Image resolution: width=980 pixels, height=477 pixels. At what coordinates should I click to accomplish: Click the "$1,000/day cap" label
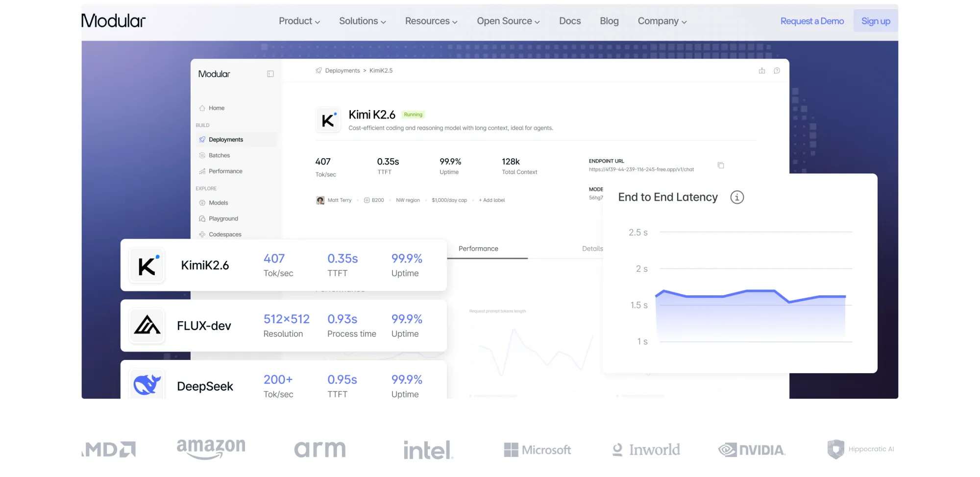449,200
